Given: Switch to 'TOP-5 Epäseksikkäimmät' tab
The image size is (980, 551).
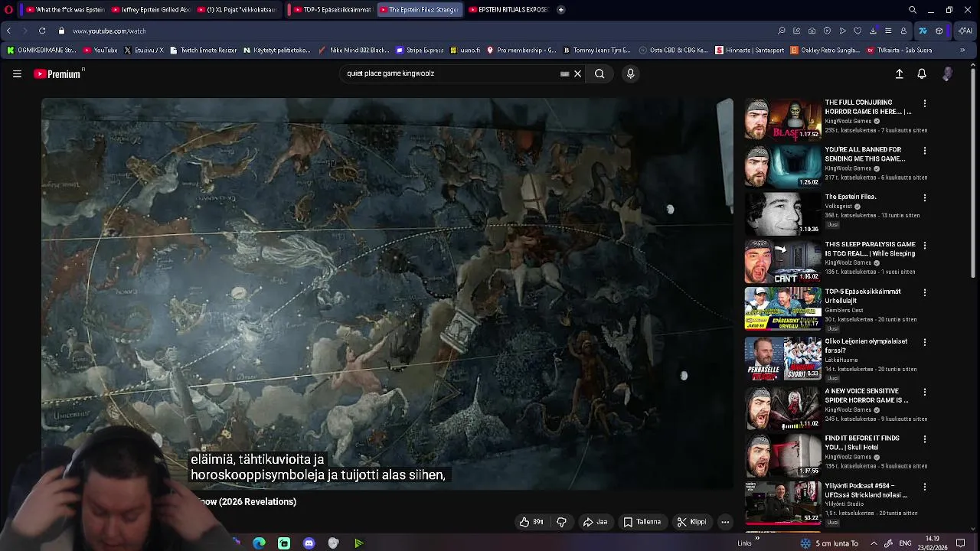Looking at the screenshot, I should pos(332,10).
